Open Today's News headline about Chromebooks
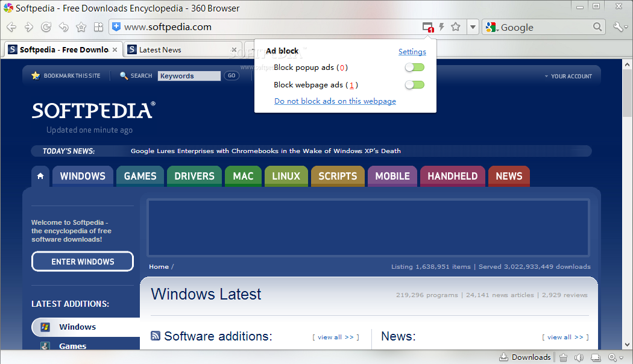 click(x=266, y=151)
